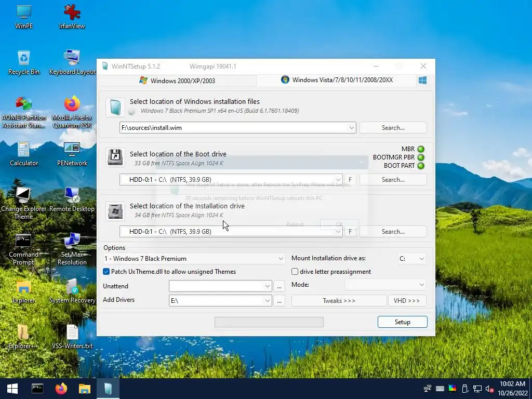532x399 pixels.
Task: Click the MBR green status indicator
Action: [421, 149]
